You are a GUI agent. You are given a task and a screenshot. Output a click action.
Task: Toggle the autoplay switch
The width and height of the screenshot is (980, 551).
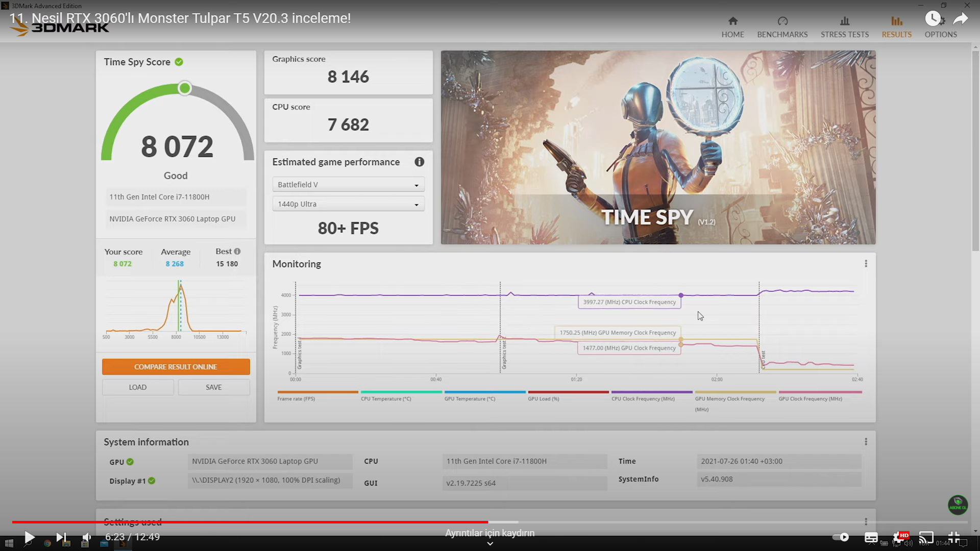click(840, 537)
